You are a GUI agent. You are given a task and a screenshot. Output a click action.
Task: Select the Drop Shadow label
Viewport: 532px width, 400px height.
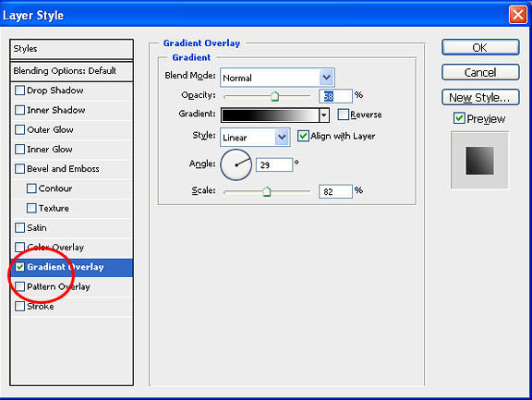click(55, 91)
